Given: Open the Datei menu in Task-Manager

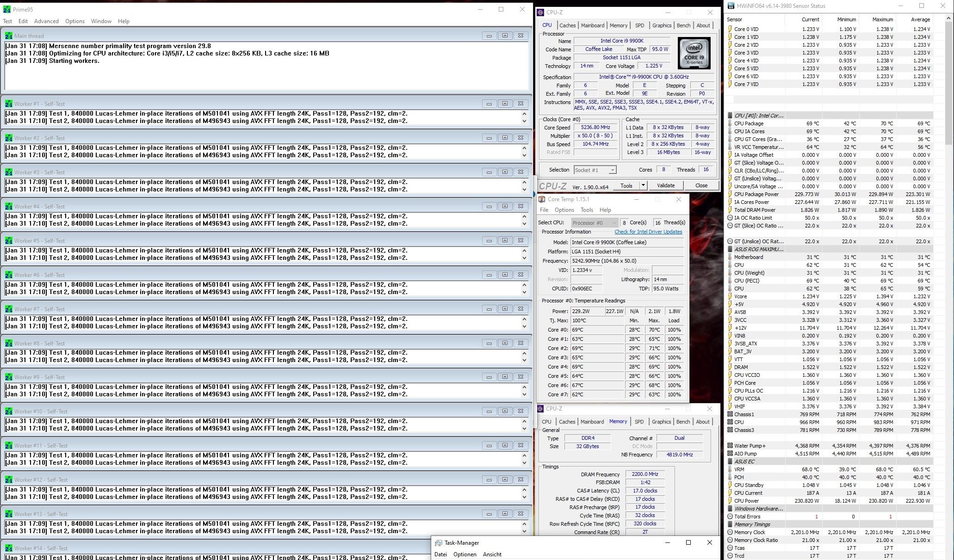Looking at the screenshot, I should (440, 554).
